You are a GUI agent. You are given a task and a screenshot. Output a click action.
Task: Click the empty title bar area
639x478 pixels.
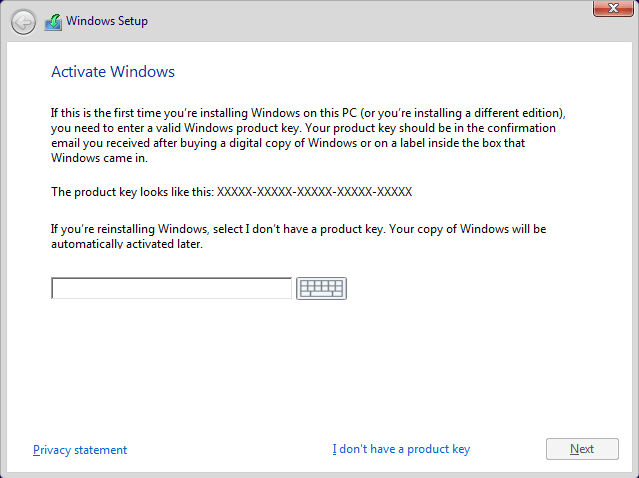point(367,21)
